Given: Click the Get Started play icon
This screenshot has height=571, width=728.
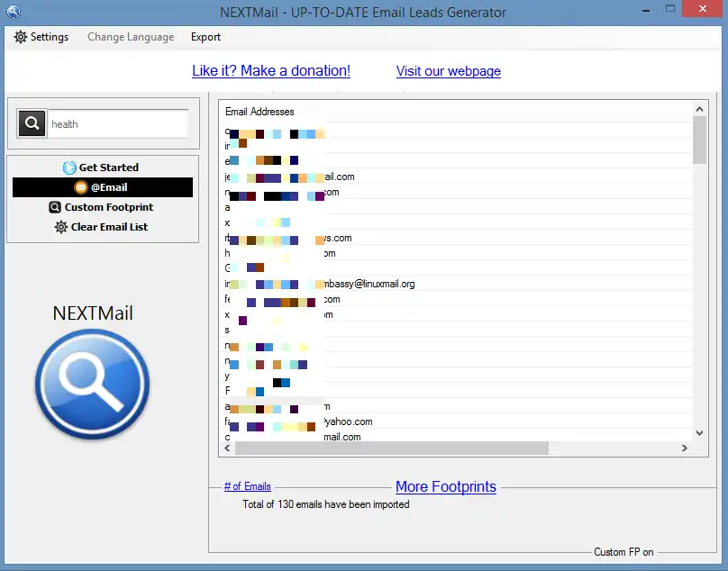Looking at the screenshot, I should point(69,168).
